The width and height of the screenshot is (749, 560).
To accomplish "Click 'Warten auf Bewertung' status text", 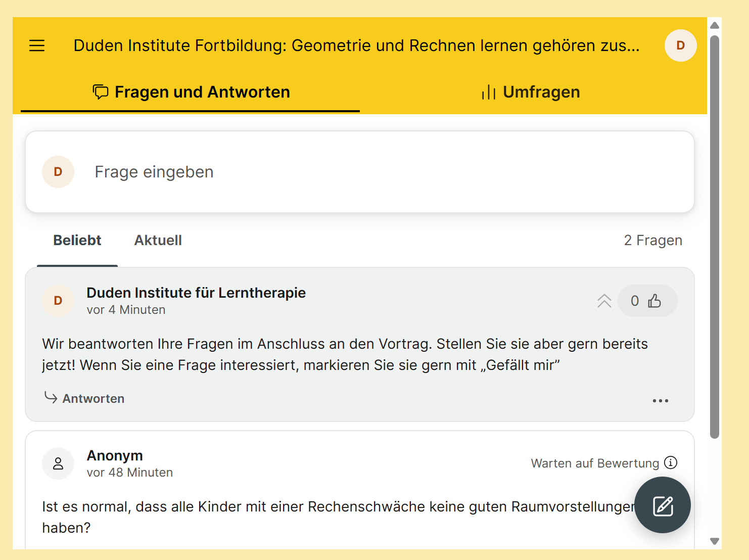I will coord(595,463).
